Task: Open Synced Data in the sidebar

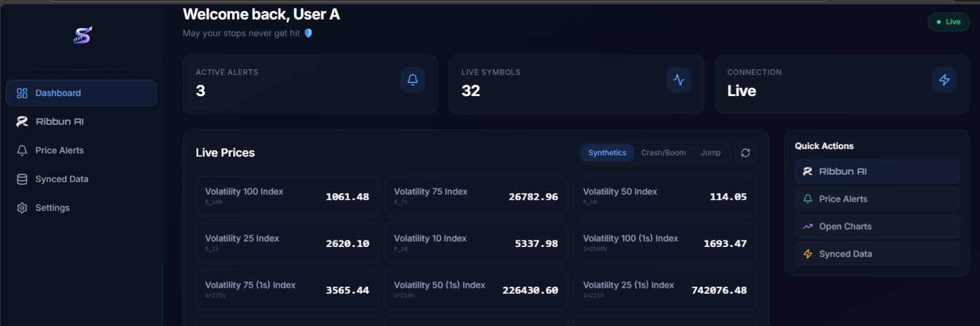Action: tap(82, 179)
